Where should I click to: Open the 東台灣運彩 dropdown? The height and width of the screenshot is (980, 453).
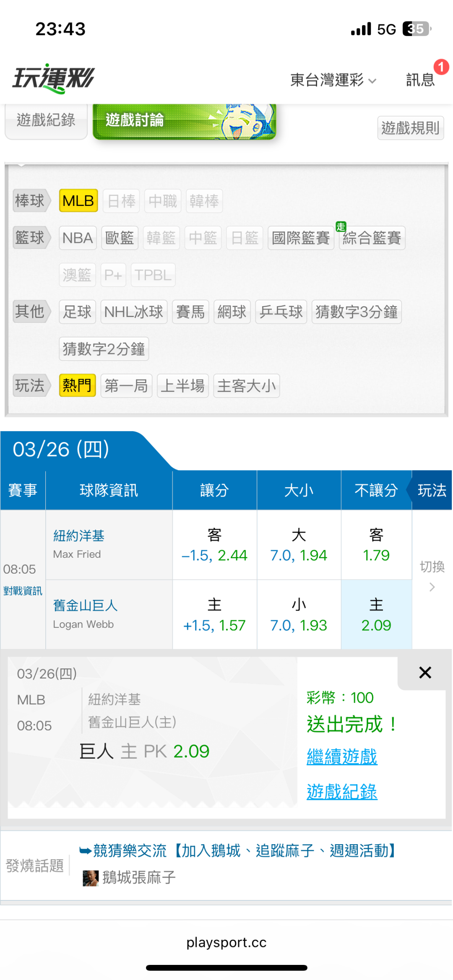tap(333, 80)
